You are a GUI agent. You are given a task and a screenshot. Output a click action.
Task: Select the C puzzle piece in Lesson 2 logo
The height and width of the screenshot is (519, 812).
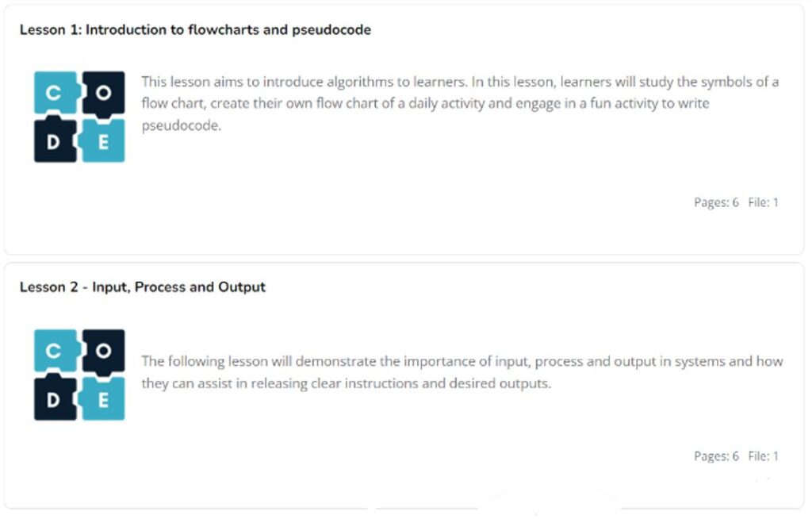point(54,350)
